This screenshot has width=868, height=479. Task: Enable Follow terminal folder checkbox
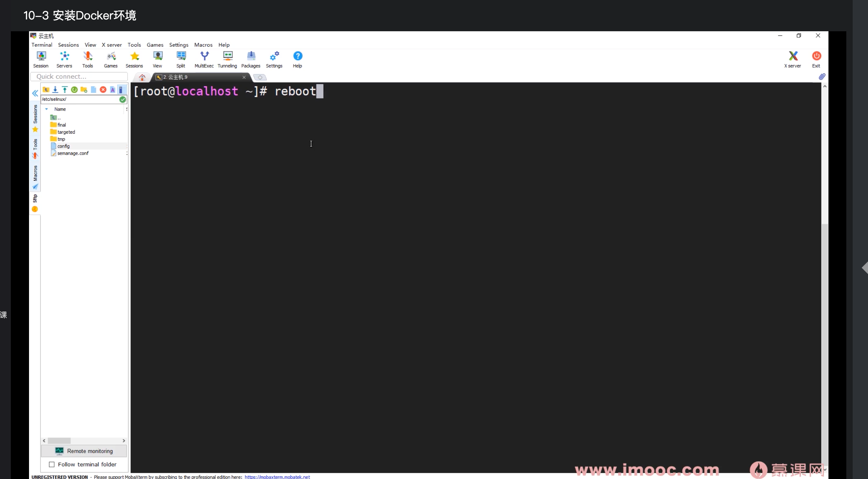(x=52, y=465)
